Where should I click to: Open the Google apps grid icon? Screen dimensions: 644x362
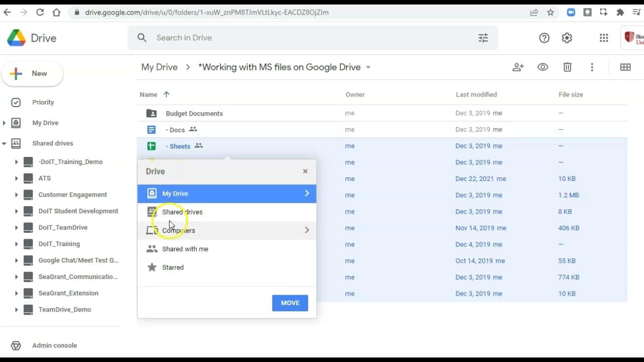[x=604, y=38]
